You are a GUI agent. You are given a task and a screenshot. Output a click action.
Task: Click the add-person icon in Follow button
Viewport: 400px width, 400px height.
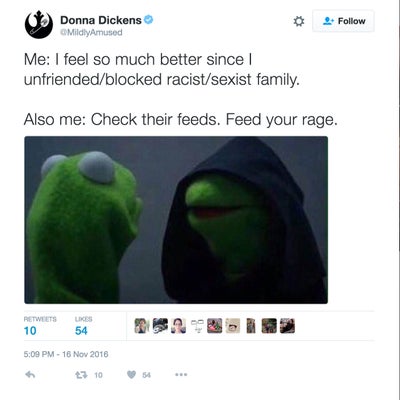click(x=329, y=21)
